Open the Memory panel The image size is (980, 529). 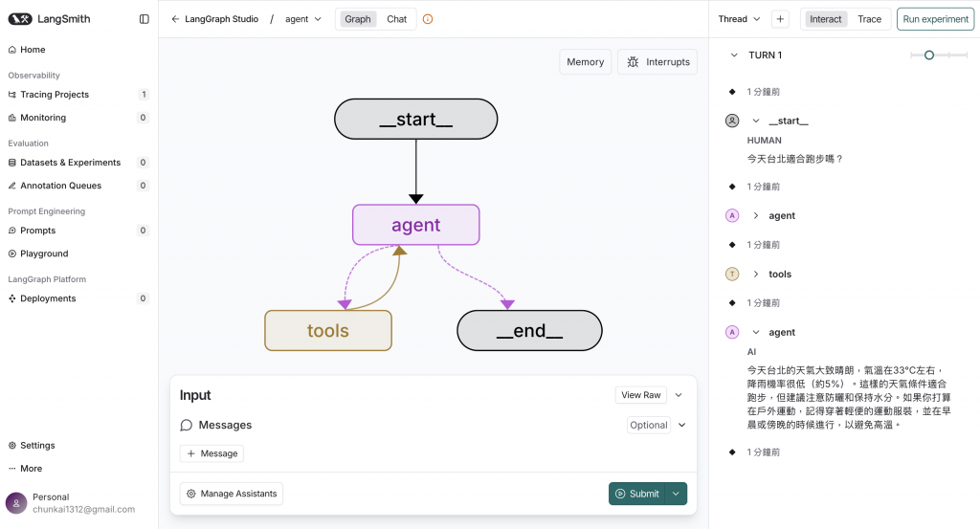tap(585, 62)
